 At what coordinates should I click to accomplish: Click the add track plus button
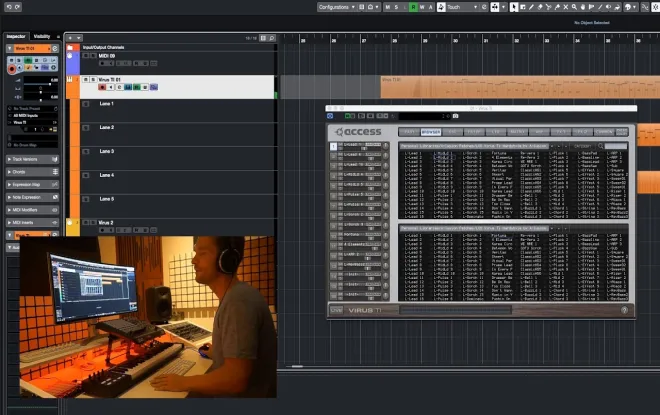point(70,38)
